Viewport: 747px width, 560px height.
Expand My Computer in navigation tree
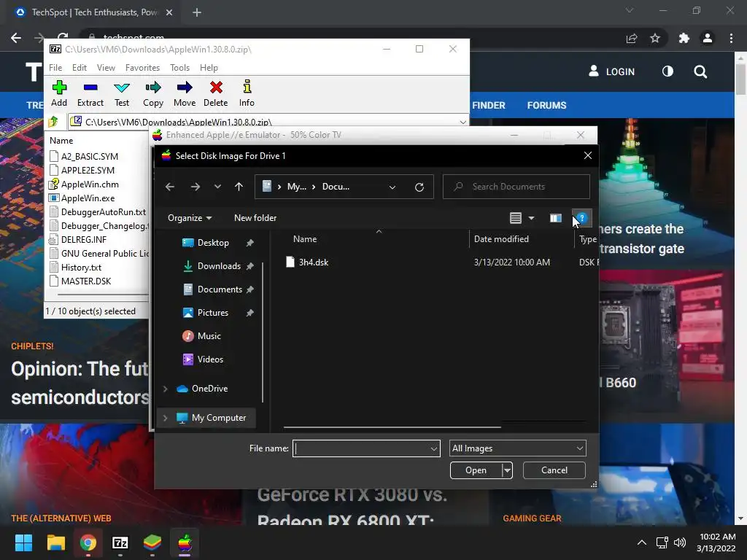pos(165,418)
